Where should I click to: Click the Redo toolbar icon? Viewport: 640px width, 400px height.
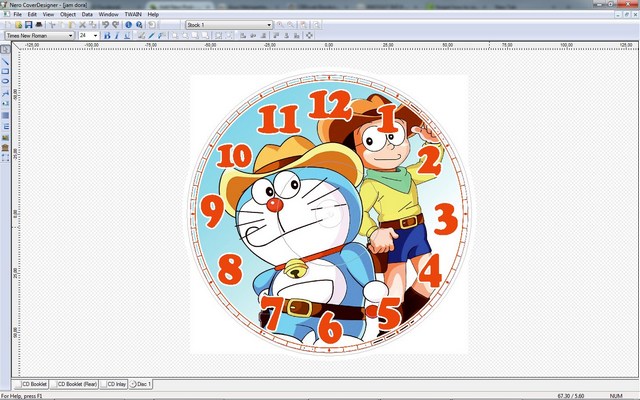(x=116, y=25)
